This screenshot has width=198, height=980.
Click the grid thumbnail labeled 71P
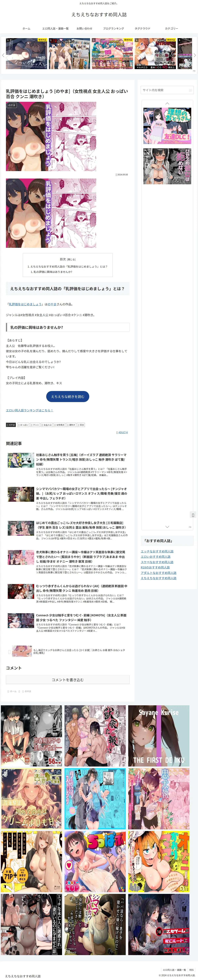[31, 862]
